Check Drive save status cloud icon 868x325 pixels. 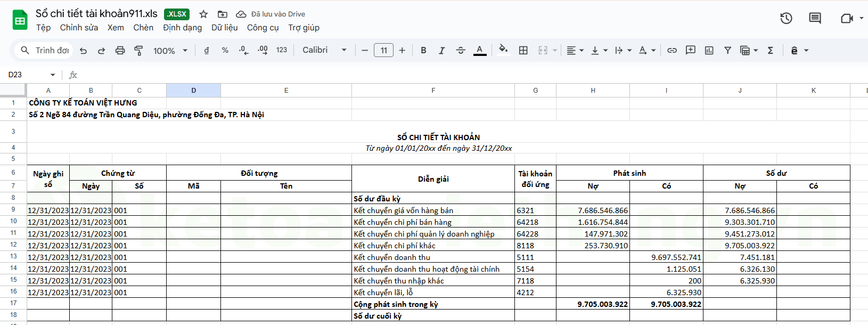[x=241, y=14]
